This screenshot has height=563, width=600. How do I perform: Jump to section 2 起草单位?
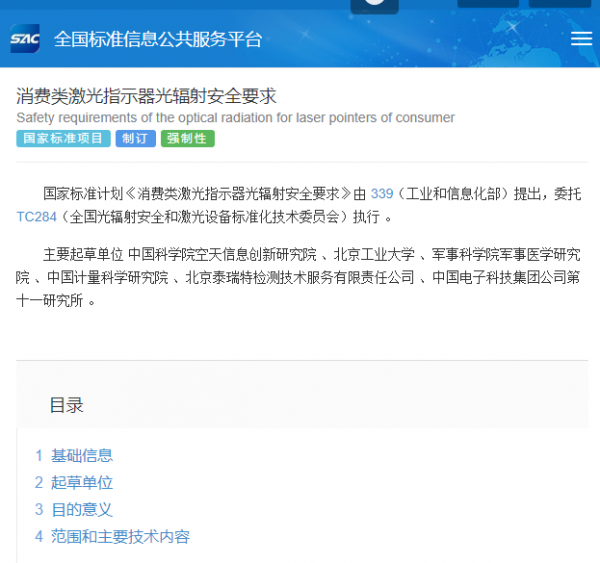(81, 482)
